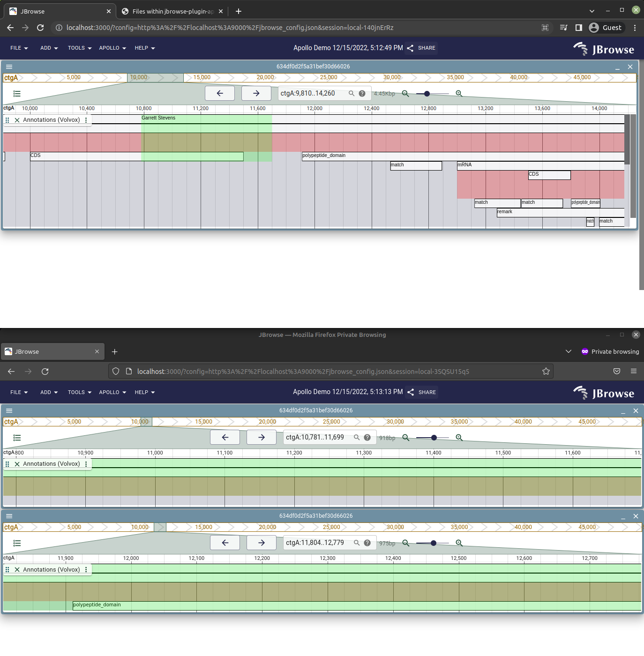Toggle Firefox tracking protection shield
The height and width of the screenshot is (656, 644).
pyautogui.click(x=116, y=371)
